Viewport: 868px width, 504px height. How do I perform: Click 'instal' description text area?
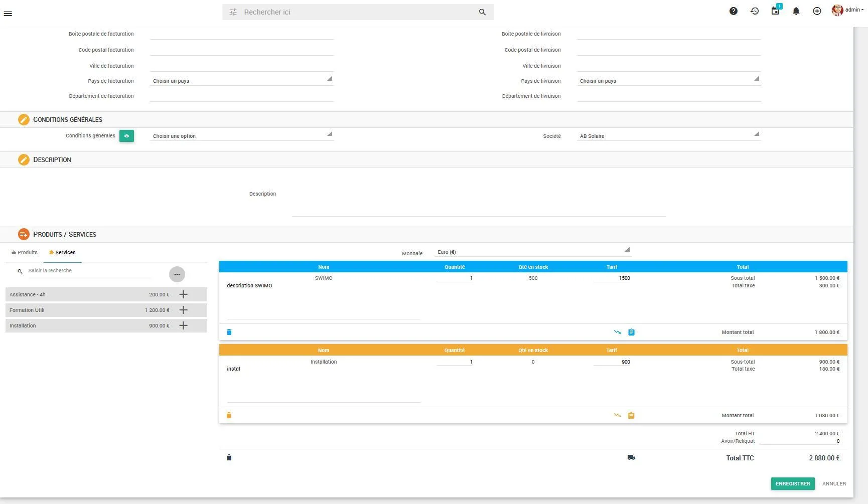(x=324, y=384)
